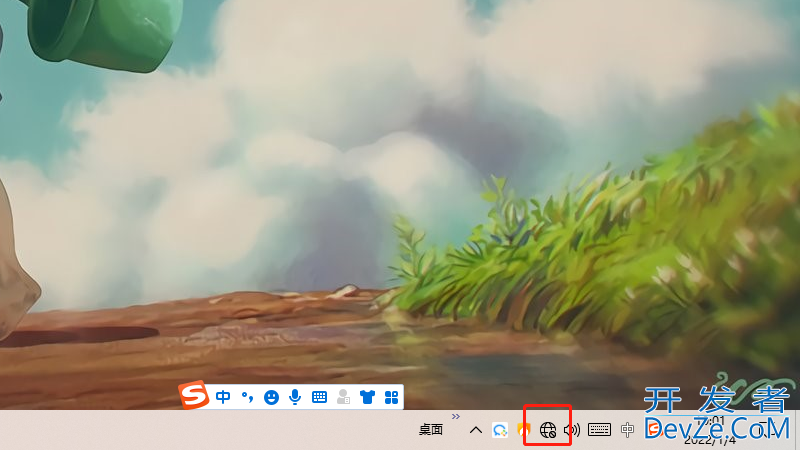Click the Sogou input method S logo
The width and height of the screenshot is (800, 450).
(194, 395)
